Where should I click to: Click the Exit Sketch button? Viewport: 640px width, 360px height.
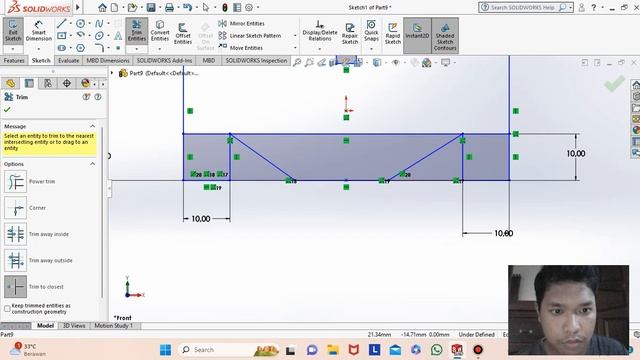pyautogui.click(x=13, y=31)
